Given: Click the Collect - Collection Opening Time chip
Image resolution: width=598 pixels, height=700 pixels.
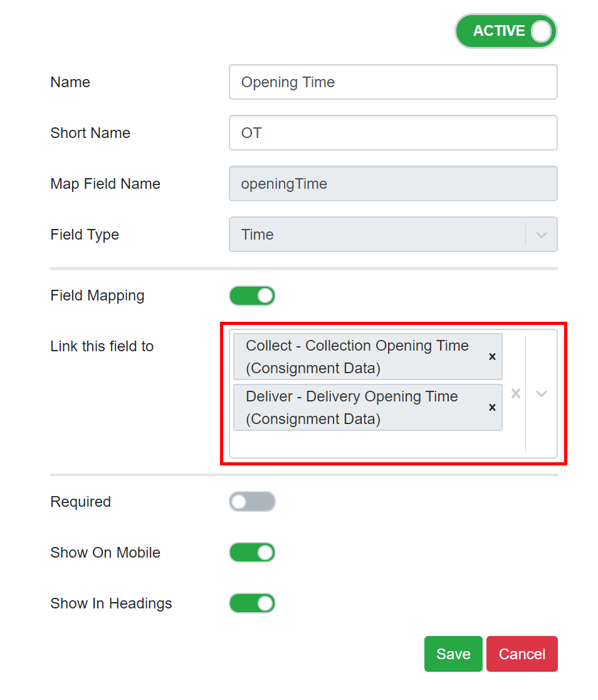Looking at the screenshot, I should coord(357,356).
